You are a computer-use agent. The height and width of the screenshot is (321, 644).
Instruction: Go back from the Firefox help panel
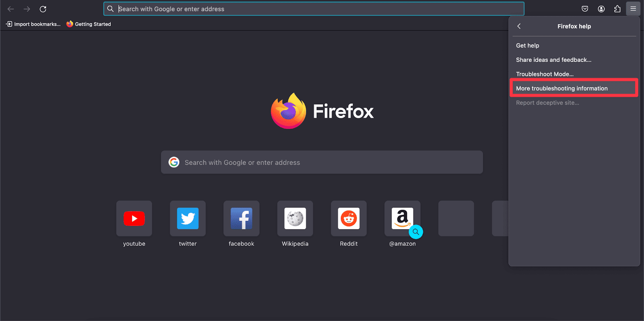pos(519,26)
